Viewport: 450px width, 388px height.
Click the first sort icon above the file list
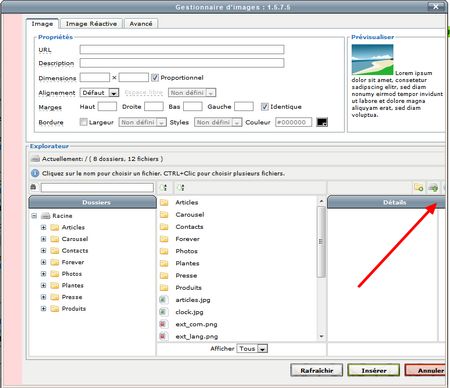[164, 188]
